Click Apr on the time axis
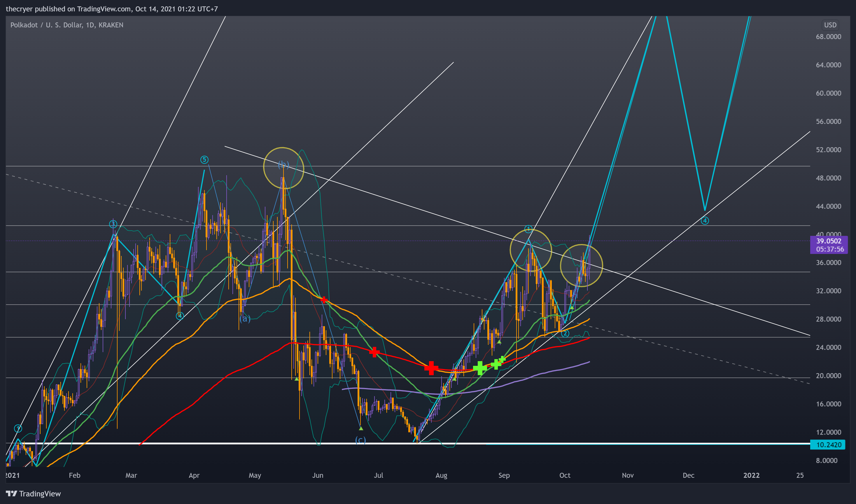Image resolution: width=856 pixels, height=504 pixels. pos(194,475)
